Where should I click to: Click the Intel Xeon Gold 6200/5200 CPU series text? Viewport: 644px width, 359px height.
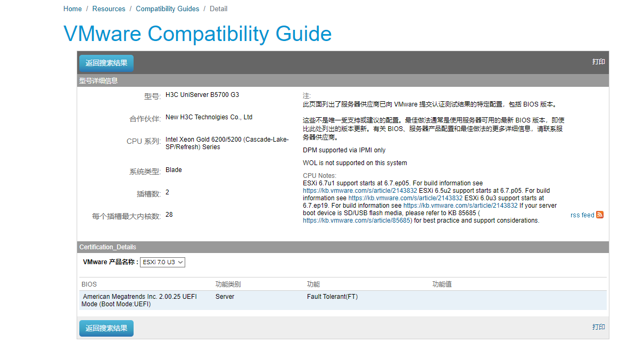click(x=227, y=143)
